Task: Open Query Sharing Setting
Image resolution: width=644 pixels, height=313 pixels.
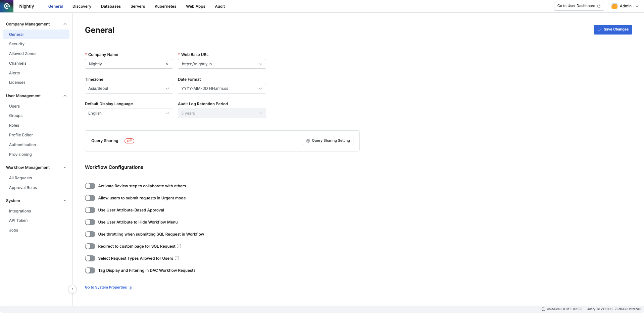Action: [328, 141]
